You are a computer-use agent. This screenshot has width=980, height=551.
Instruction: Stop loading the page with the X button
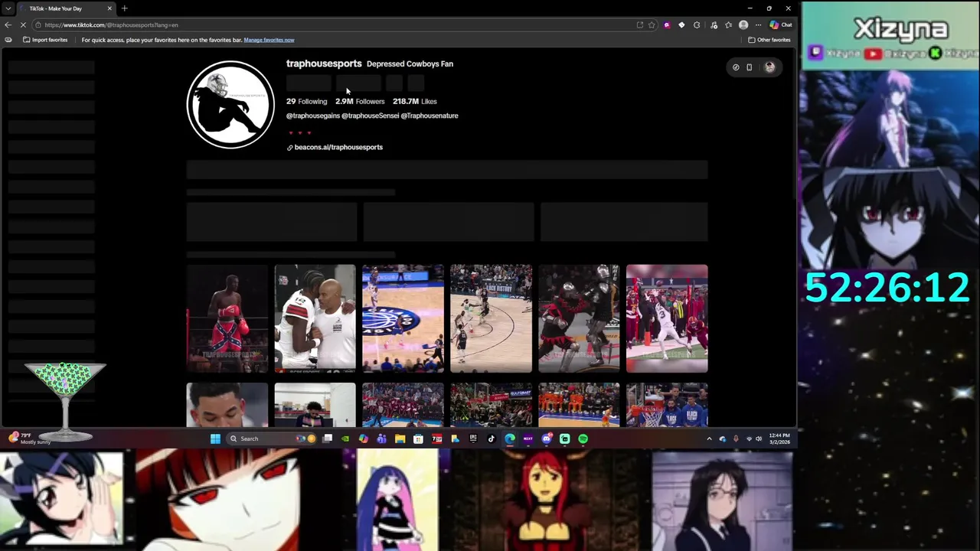(x=23, y=24)
